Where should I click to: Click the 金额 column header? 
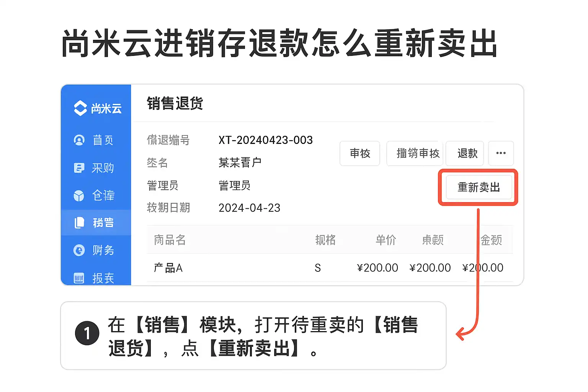pyautogui.click(x=491, y=240)
